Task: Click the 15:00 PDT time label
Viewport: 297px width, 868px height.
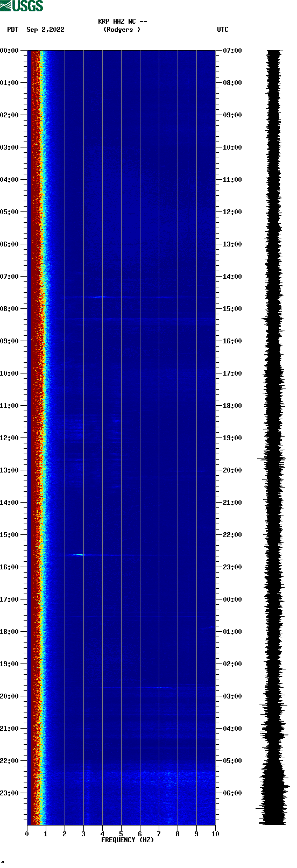Action: (10, 535)
